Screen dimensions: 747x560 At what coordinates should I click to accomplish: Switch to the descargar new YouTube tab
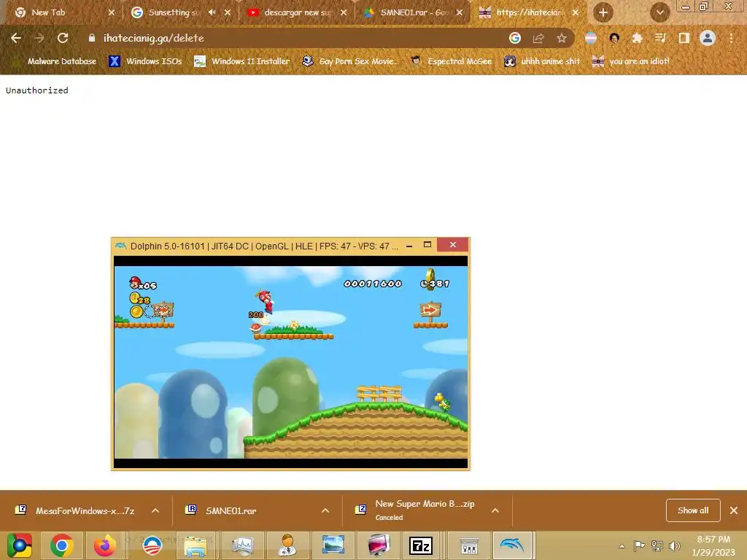298,12
